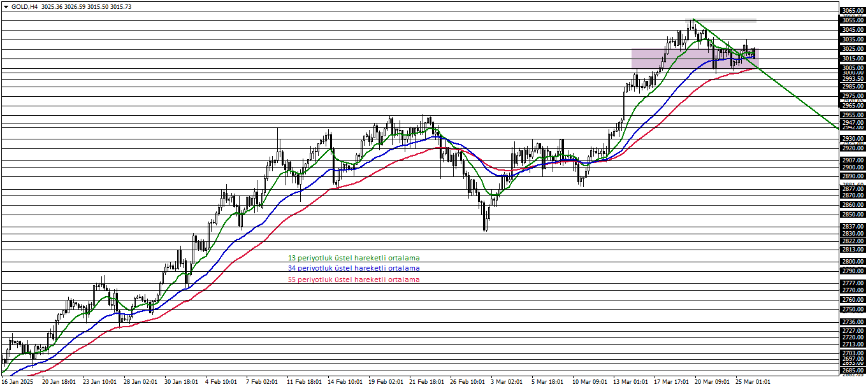The image size is (868, 389).
Task: Click the '13 Mar 01:01' time label
Action: [630, 383]
